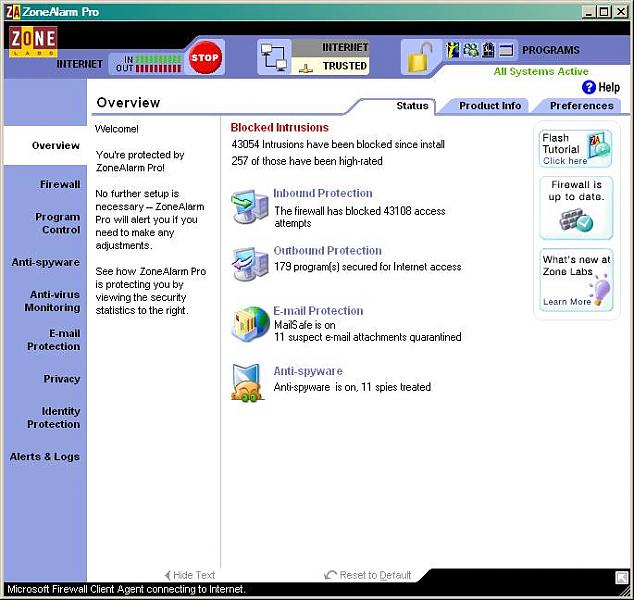Click the TRUSTED zone label
Viewport: 634px width, 600px height.
(344, 66)
